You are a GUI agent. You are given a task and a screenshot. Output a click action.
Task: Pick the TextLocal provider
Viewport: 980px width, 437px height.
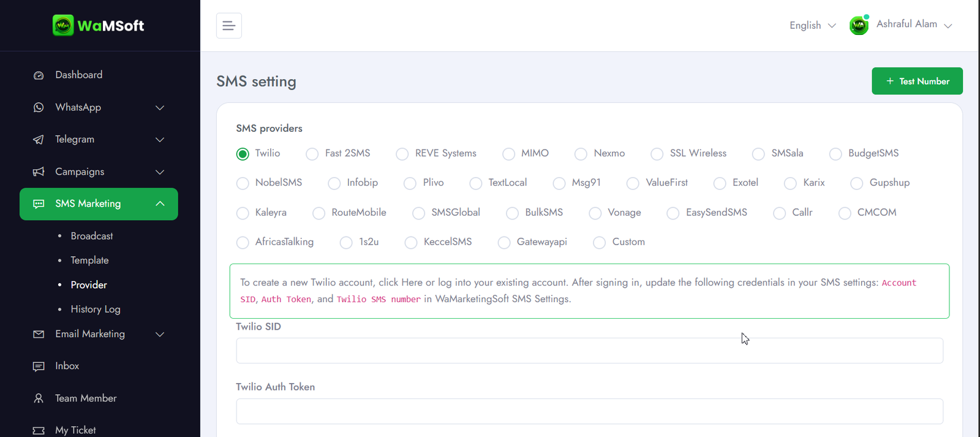pos(476,183)
